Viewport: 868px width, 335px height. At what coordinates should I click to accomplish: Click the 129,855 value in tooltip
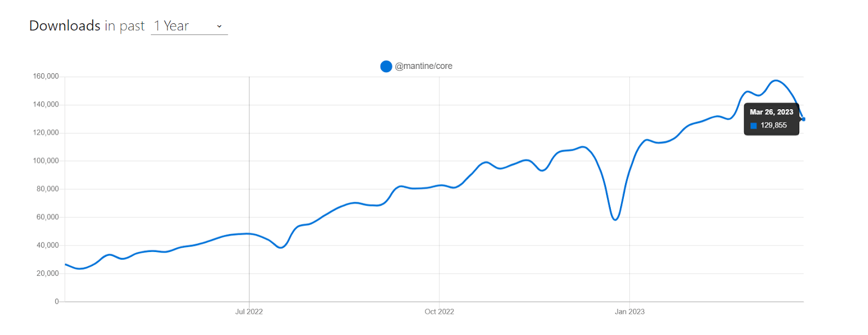pyautogui.click(x=773, y=125)
